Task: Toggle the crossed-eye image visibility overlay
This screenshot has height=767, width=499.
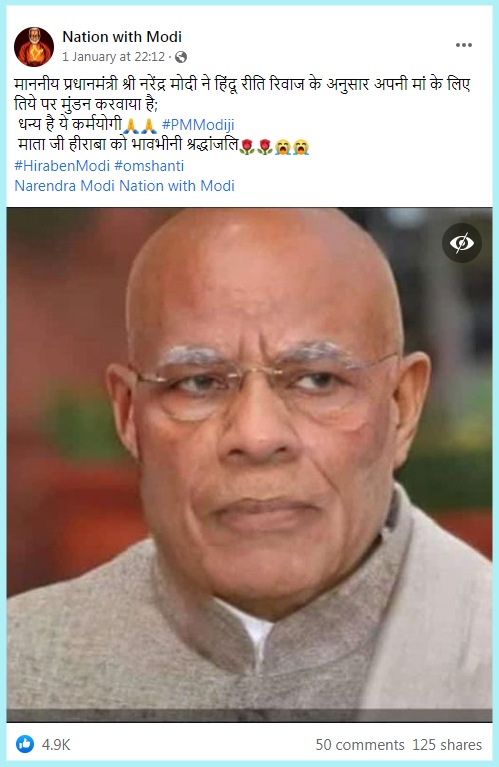Action: (462, 243)
